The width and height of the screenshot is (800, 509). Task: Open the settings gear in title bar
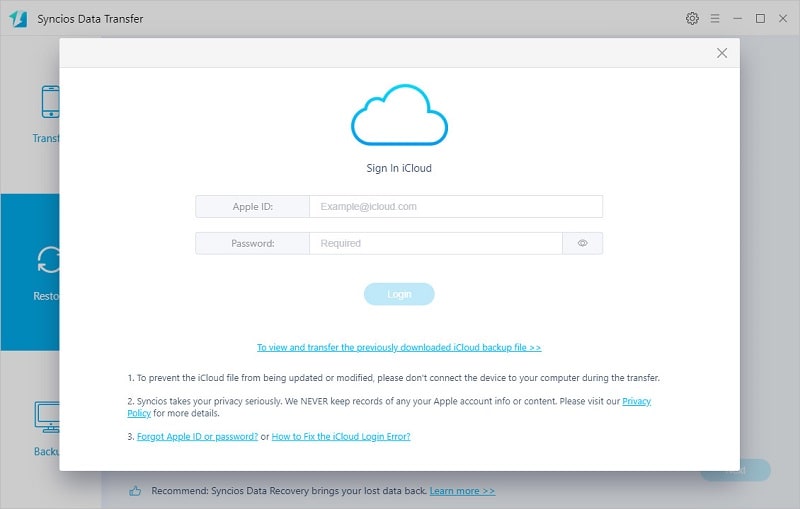[692, 18]
